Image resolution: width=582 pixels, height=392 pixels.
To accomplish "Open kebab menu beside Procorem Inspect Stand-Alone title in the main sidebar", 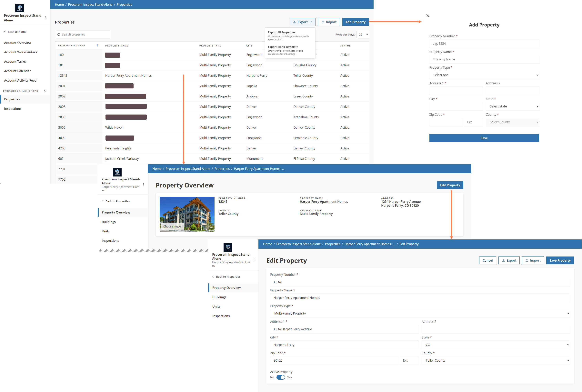I will (45, 18).
